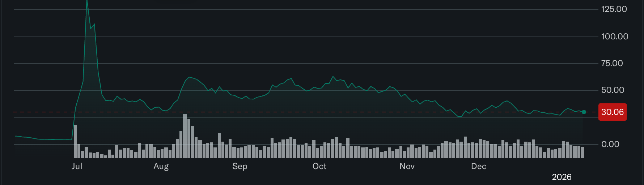Click the 100.00 price axis label

click(x=614, y=36)
